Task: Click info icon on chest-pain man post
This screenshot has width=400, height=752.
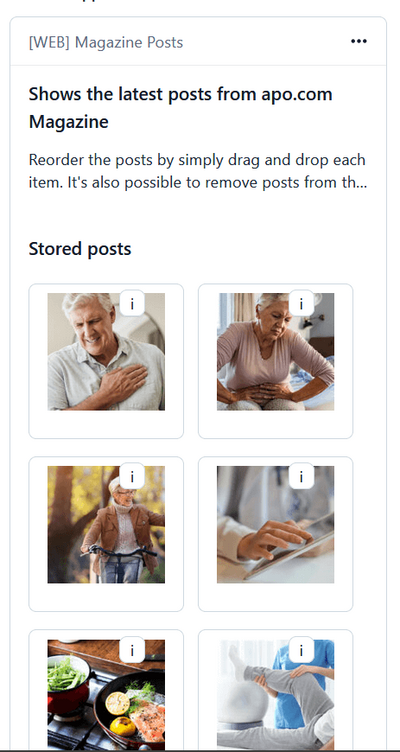Action: coord(132,304)
